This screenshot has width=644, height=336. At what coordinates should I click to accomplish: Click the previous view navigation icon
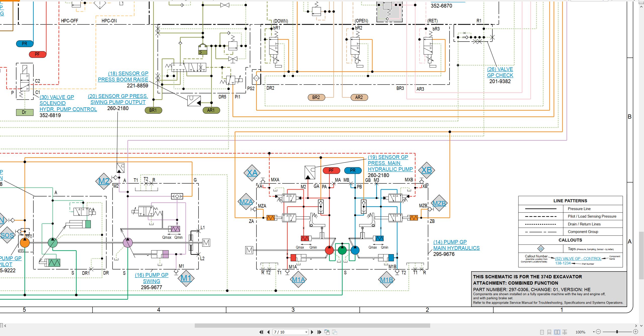327,332
